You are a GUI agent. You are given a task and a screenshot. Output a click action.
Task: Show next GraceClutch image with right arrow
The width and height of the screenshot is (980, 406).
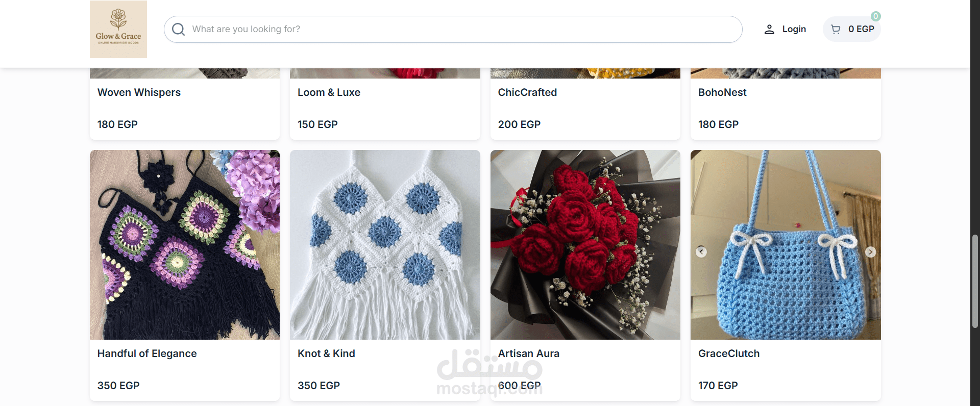[x=871, y=252]
